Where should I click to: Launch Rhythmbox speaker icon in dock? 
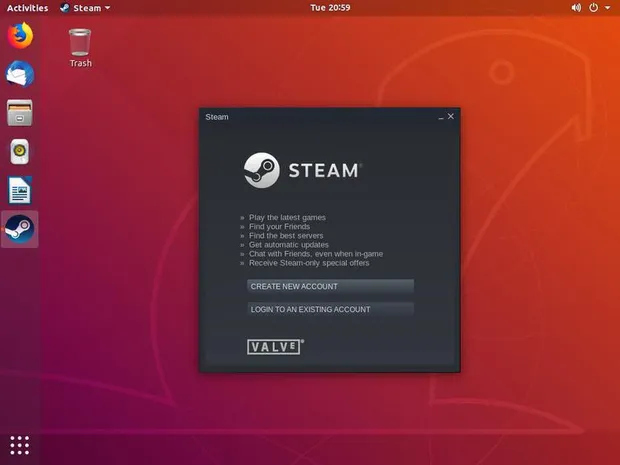click(20, 151)
